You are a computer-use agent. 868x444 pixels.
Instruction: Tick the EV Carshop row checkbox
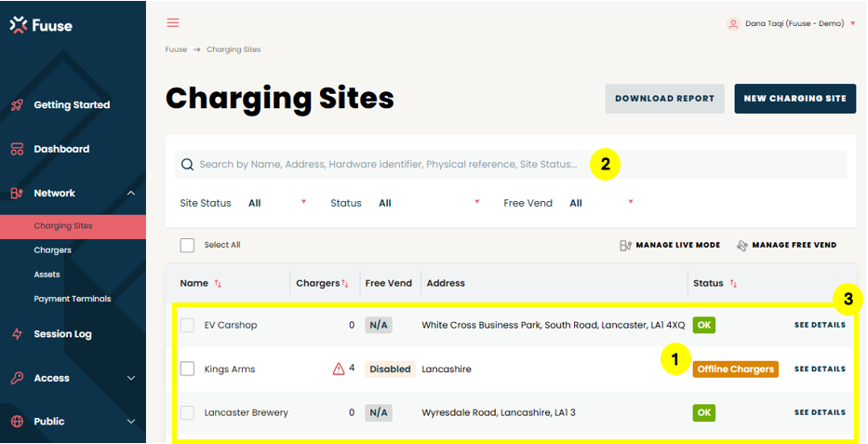[x=187, y=325]
